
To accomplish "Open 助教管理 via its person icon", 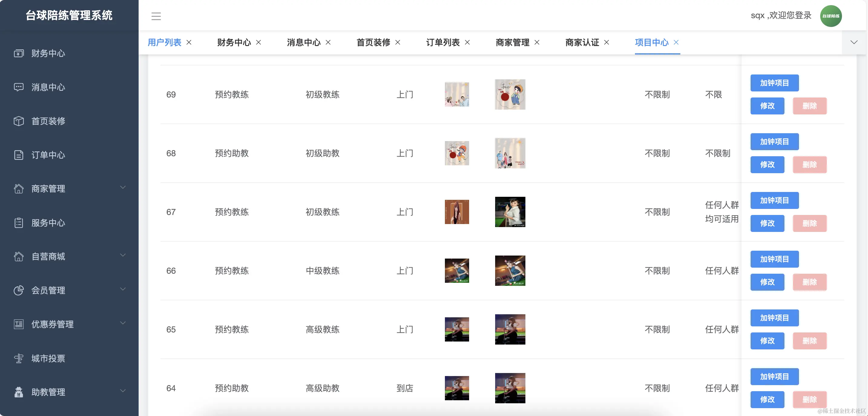I will pos(18,391).
